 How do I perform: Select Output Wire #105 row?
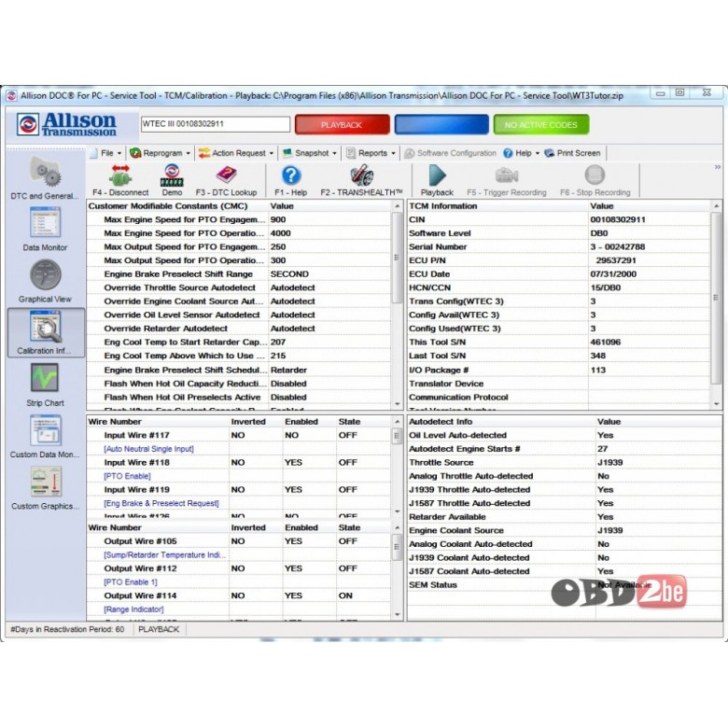point(239,541)
